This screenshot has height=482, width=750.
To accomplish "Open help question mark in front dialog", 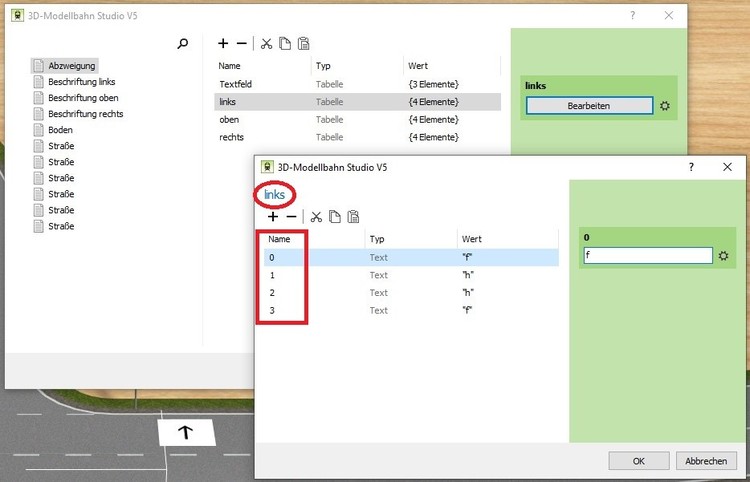I will pos(691,167).
